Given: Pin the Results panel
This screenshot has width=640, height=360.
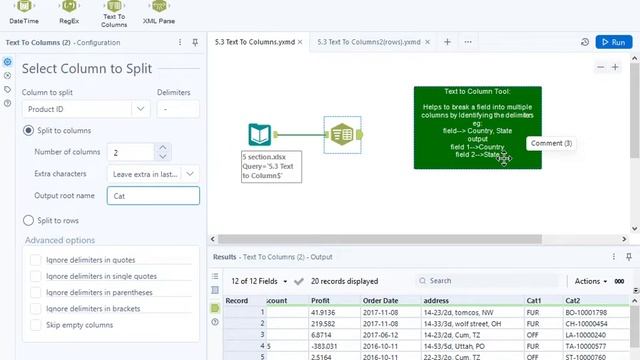Looking at the screenshot, I should point(629,256).
